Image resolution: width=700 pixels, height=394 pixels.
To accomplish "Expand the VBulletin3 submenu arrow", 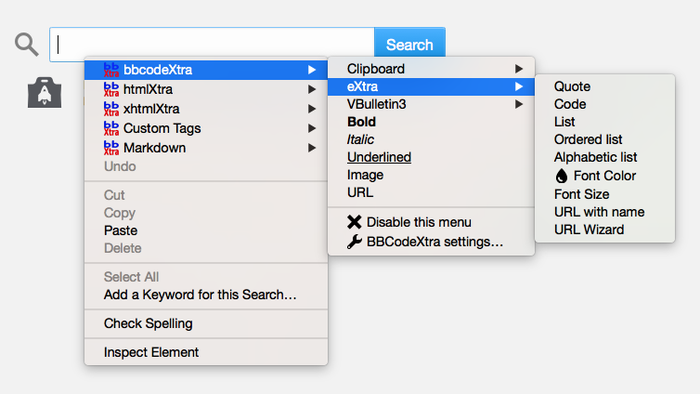I will click(519, 104).
